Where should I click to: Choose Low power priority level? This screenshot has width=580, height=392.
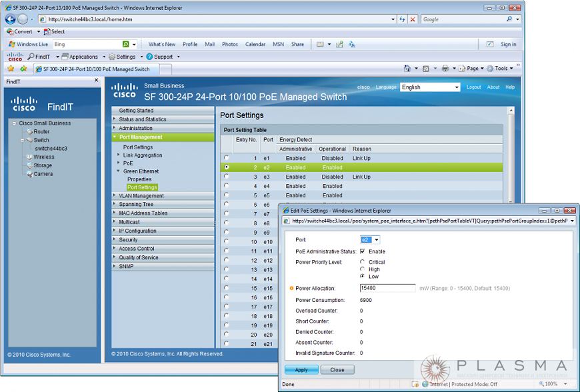(363, 276)
